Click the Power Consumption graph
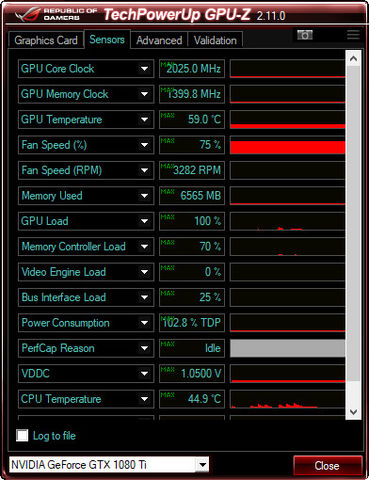This screenshot has height=480, width=369. pos(288,323)
